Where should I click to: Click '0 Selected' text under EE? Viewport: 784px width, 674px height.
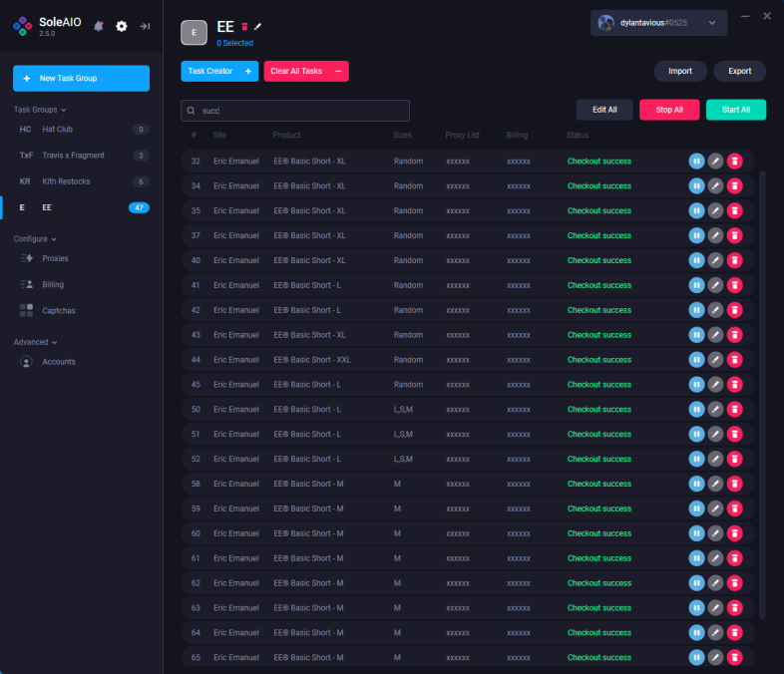[234, 43]
